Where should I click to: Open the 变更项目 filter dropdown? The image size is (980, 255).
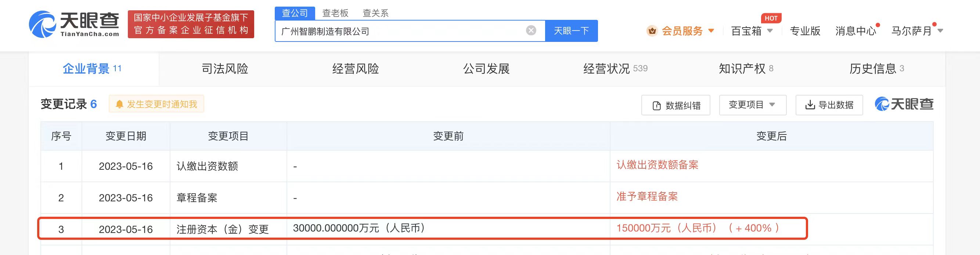[753, 105]
